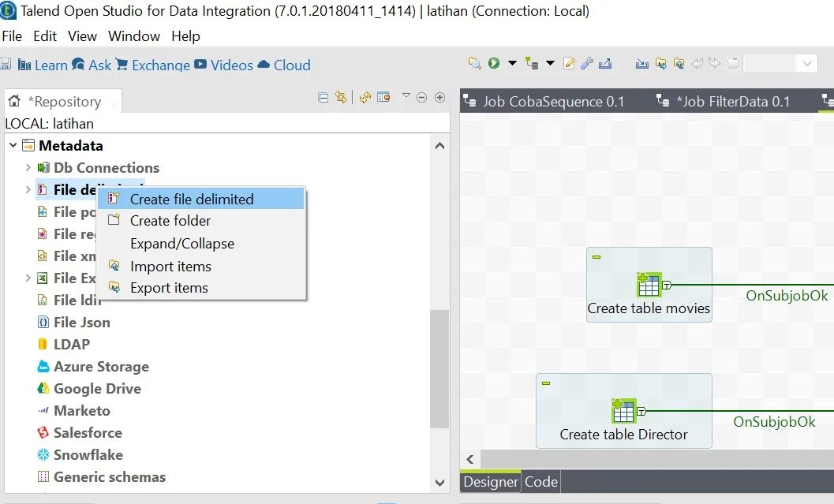Select the Marketo tree item

tap(82, 411)
